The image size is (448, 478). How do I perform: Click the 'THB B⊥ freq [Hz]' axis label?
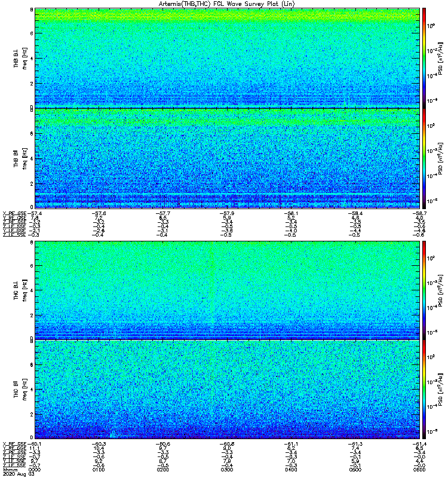click(20, 58)
